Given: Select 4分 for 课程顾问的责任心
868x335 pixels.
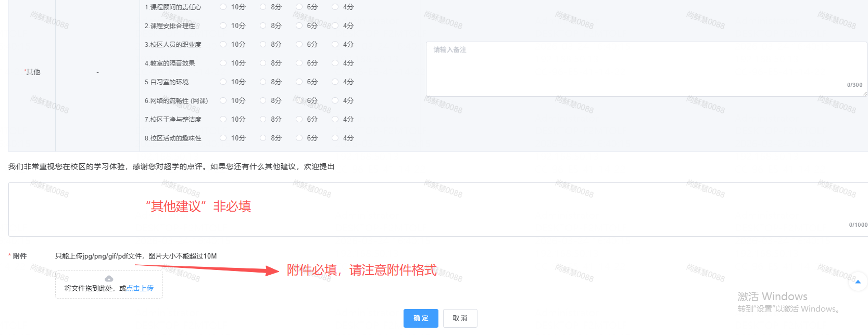Looking at the screenshot, I should (x=335, y=7).
